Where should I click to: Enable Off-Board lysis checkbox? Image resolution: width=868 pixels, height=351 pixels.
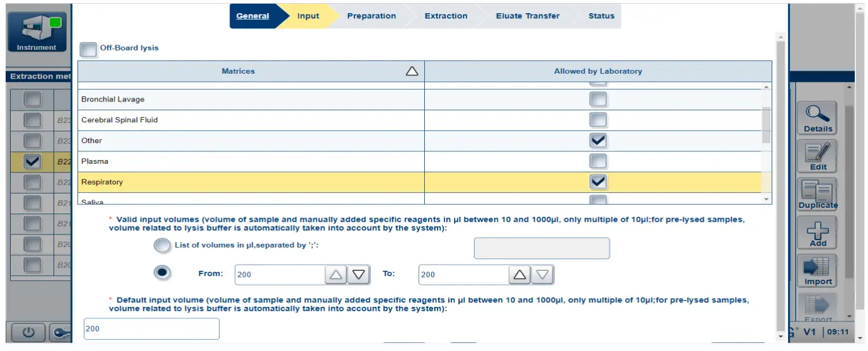coord(89,49)
